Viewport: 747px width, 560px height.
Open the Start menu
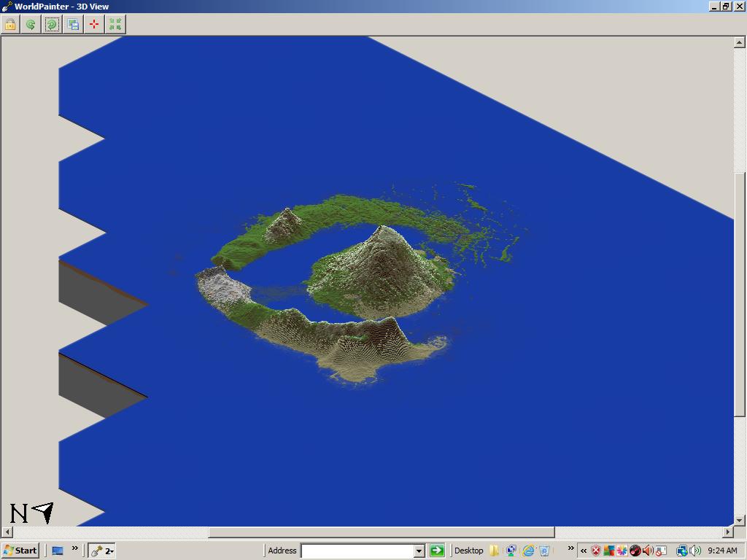point(20,551)
